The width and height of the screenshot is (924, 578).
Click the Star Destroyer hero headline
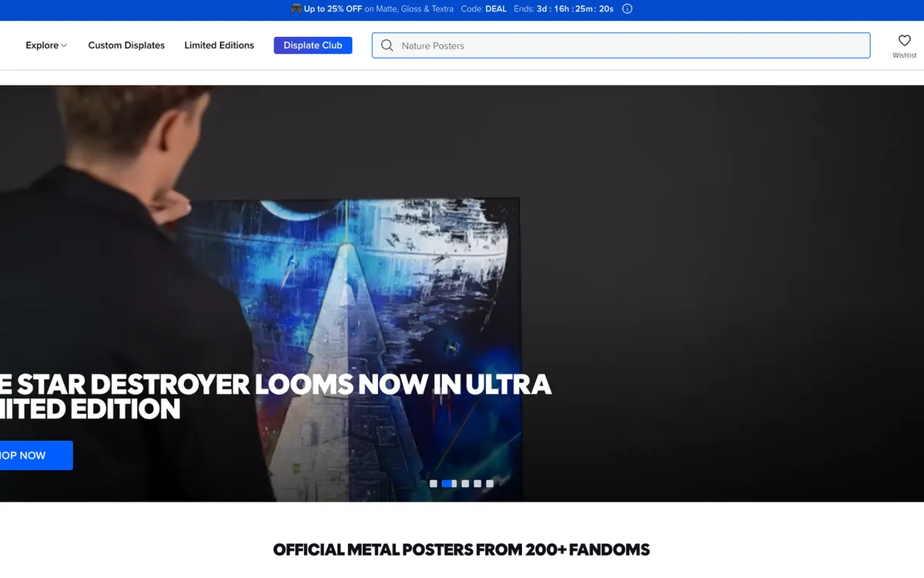click(276, 396)
